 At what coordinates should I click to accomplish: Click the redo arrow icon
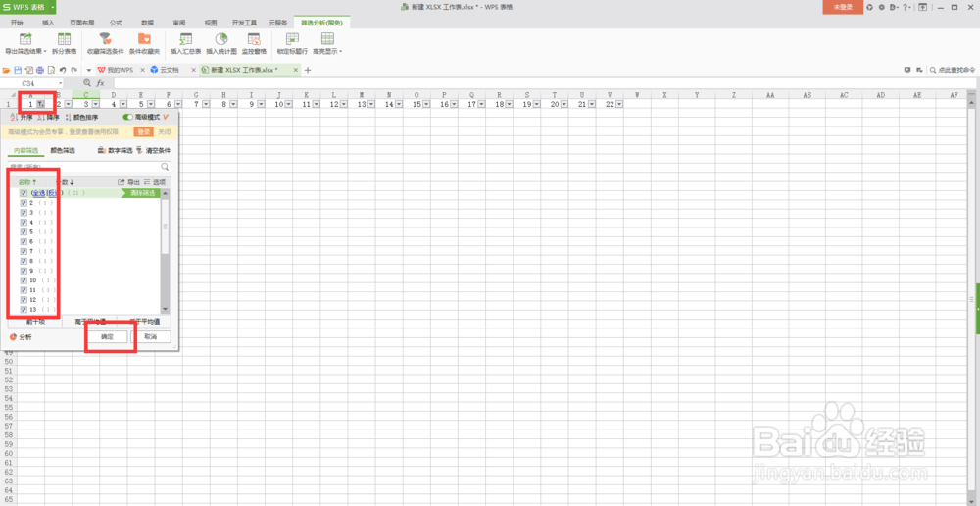tap(73, 70)
